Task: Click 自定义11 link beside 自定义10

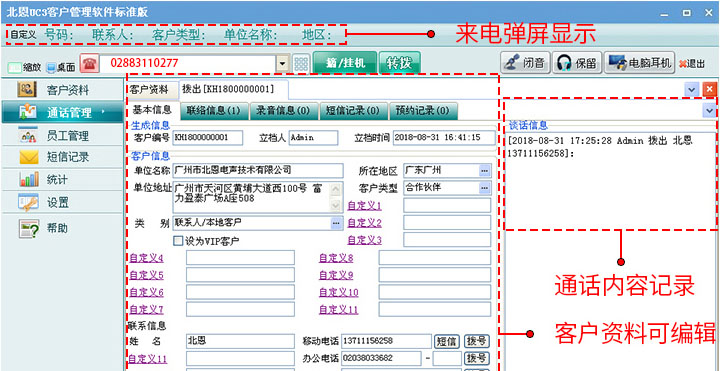Action: pos(338,310)
